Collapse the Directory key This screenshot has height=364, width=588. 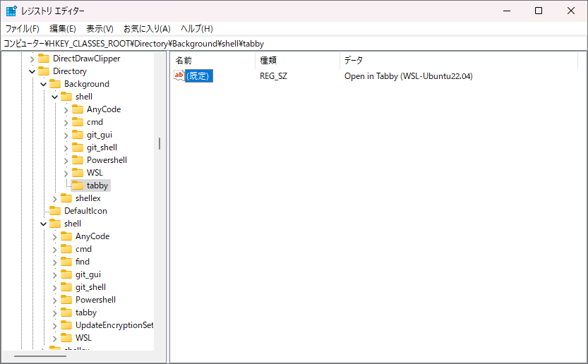(32, 71)
